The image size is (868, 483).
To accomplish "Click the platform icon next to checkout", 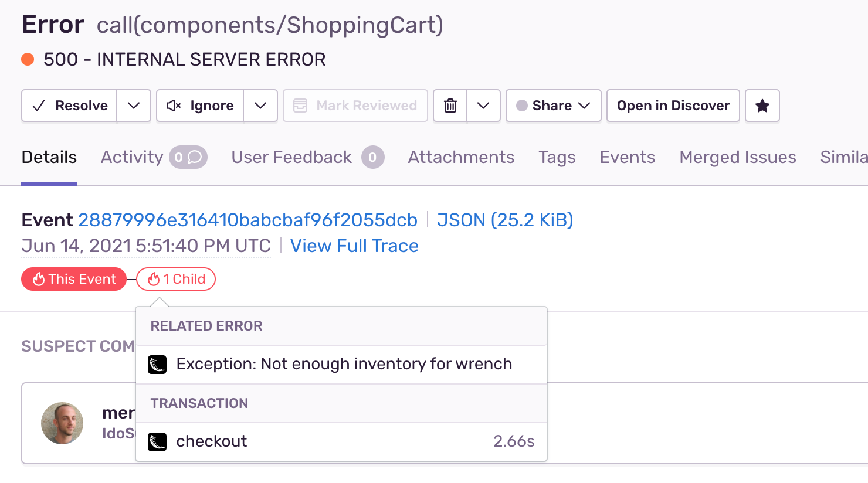I will pos(157,441).
